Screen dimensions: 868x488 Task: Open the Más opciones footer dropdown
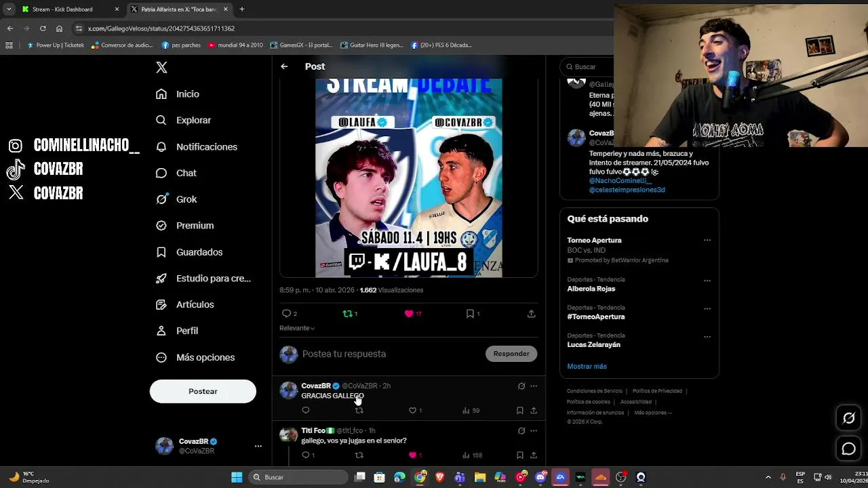(x=653, y=412)
